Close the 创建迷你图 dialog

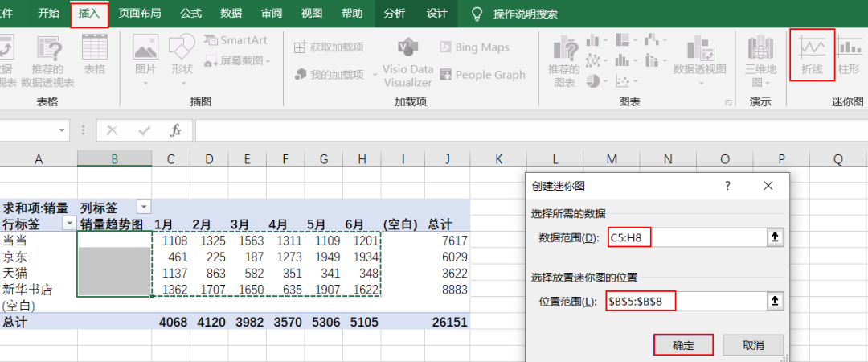tap(768, 186)
